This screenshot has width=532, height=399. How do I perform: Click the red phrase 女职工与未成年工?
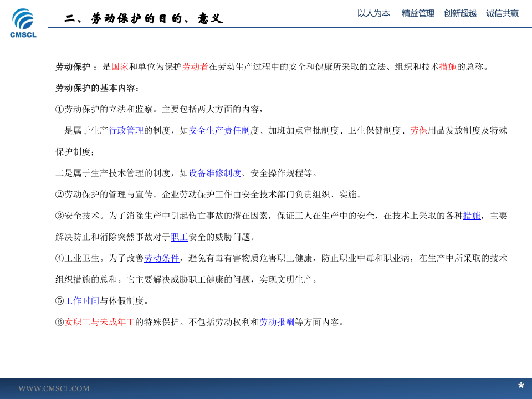point(100,323)
